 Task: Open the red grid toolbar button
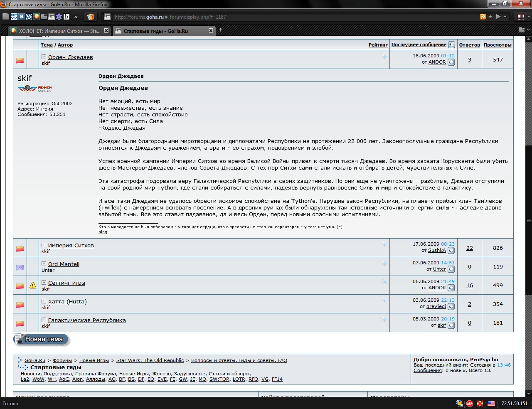pos(520,17)
